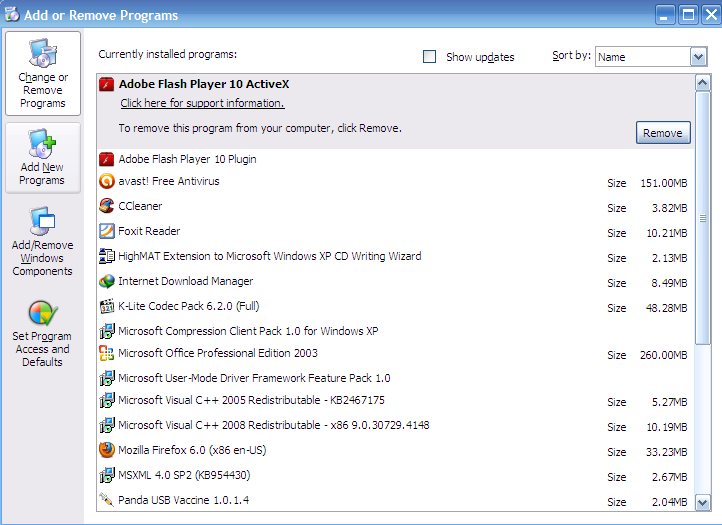722x525 pixels.
Task: Click Microsoft Office Professional 2003 icon
Action: (x=106, y=353)
